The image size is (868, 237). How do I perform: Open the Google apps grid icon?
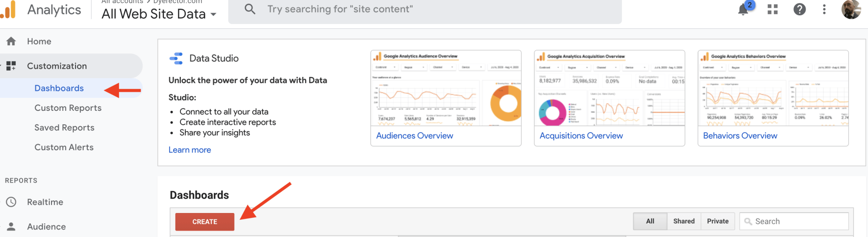tap(773, 9)
